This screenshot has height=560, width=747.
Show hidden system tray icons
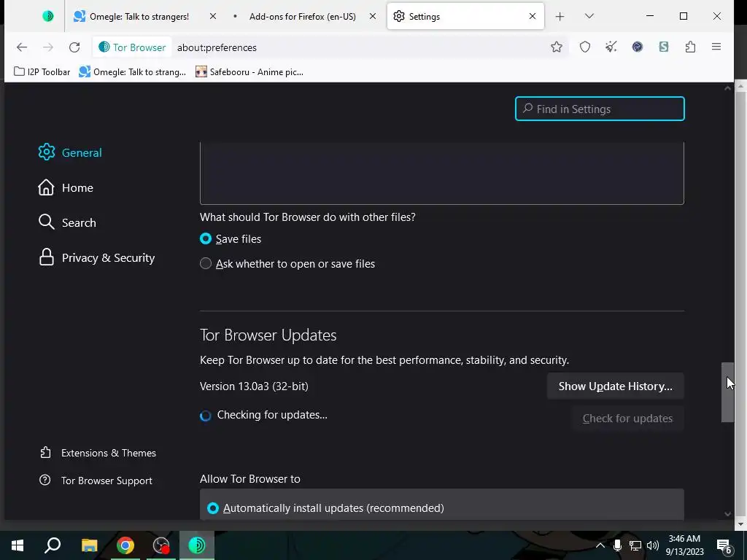coord(600,545)
